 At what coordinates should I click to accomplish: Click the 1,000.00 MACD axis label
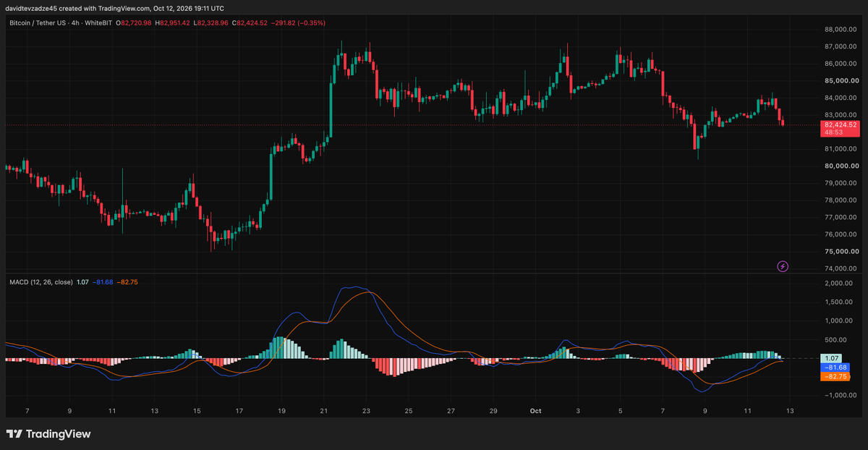(839, 321)
